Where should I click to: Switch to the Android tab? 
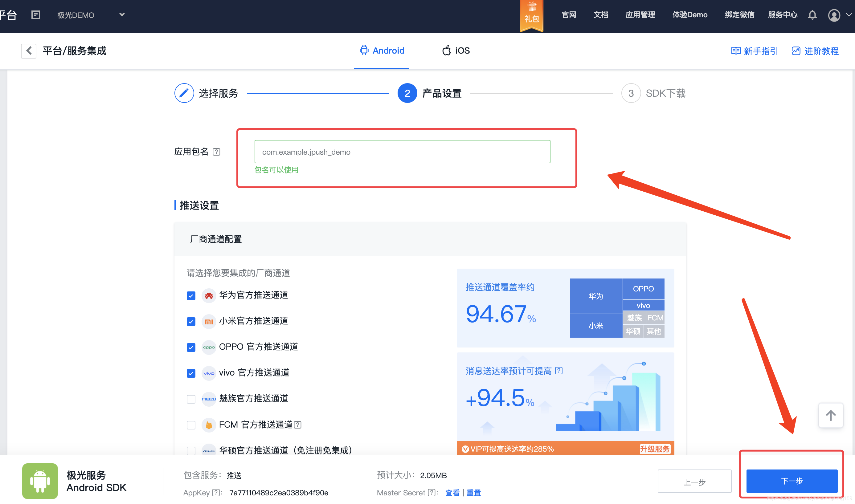tap(382, 51)
